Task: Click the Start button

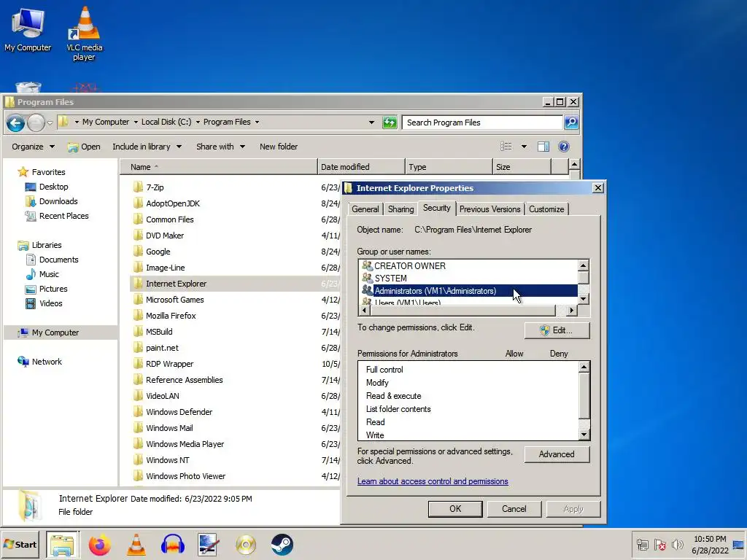Action: coord(20,545)
